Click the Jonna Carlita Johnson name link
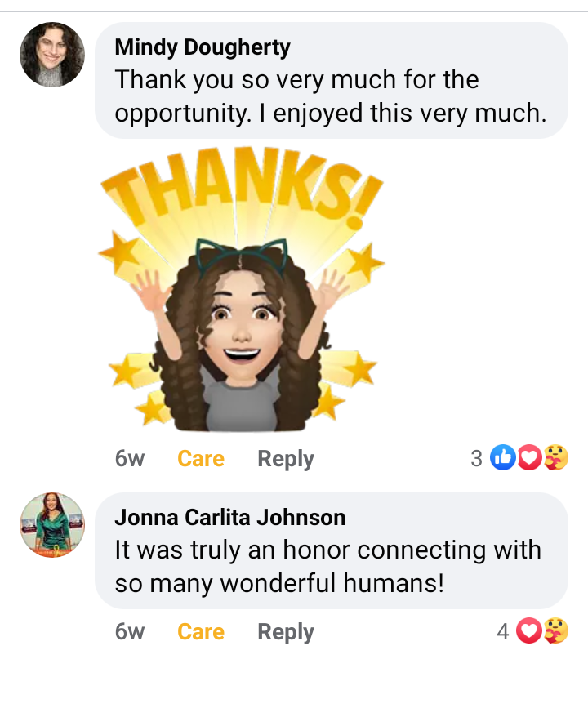Viewport: 588px width, 717px height. [230, 518]
